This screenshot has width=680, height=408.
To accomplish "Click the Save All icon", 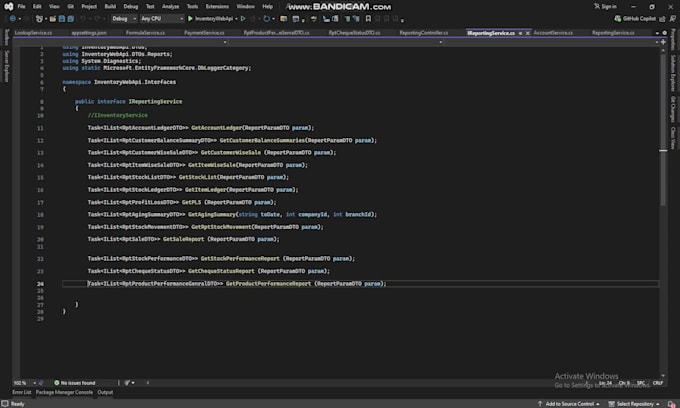I will point(71,19).
